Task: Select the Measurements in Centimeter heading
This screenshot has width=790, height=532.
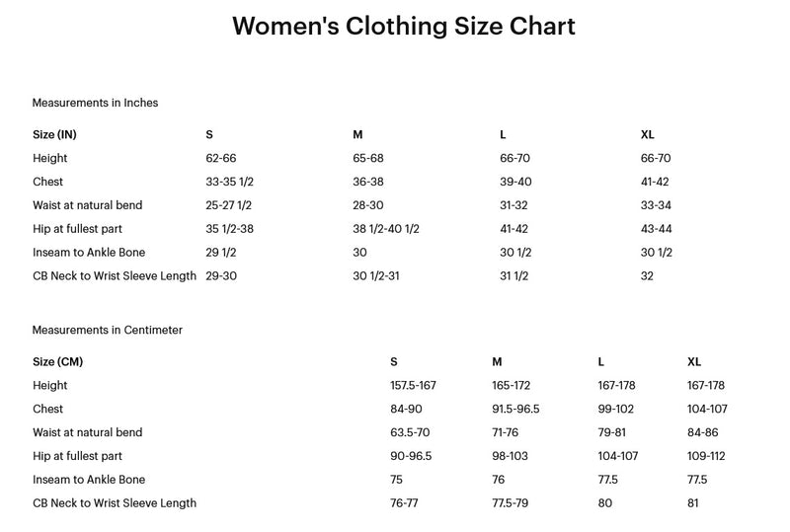Action: point(107,330)
